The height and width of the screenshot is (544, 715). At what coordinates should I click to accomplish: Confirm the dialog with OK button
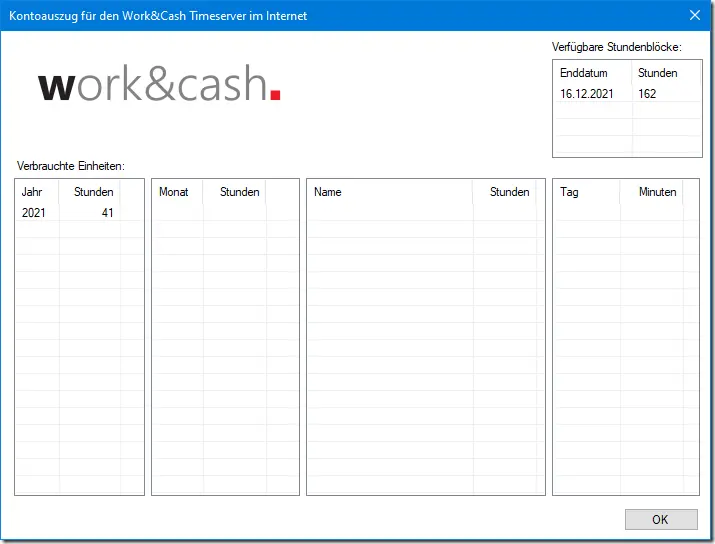(x=661, y=519)
